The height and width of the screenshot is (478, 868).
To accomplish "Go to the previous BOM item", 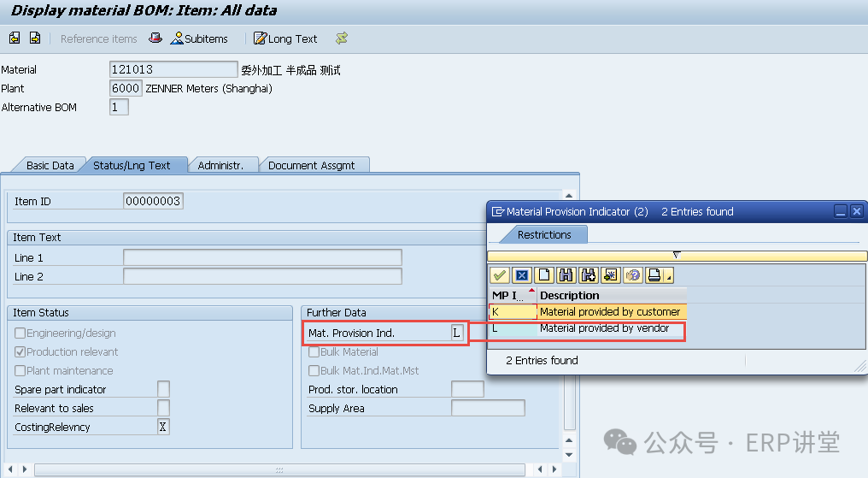I will (15, 38).
